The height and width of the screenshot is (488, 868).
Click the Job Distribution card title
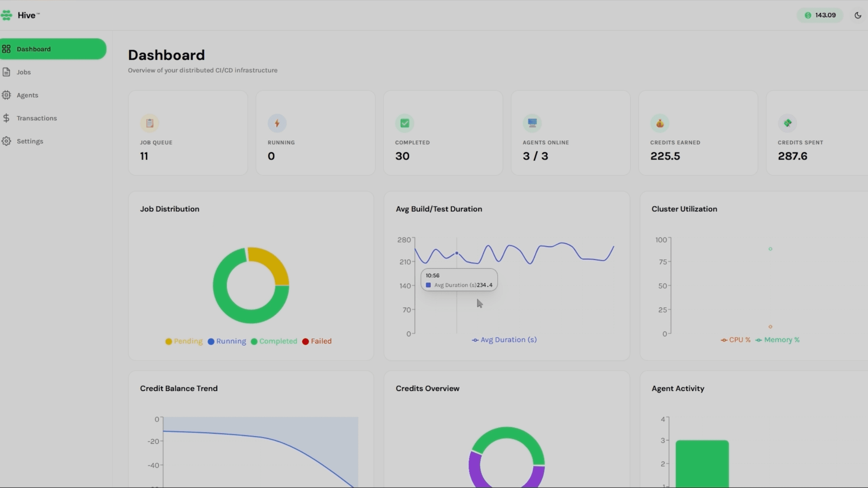point(170,209)
